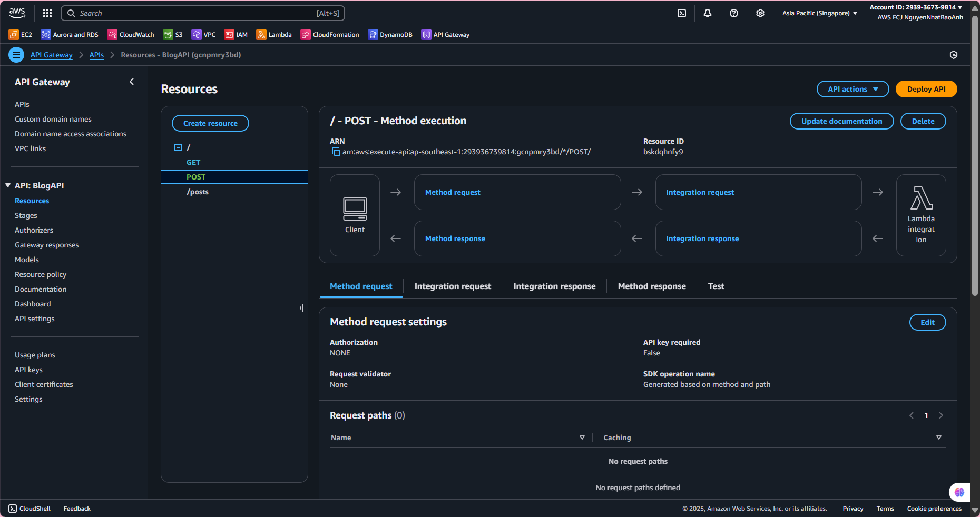This screenshot has height=517, width=980.
Task: Switch to the Integration request tab
Action: [453, 286]
